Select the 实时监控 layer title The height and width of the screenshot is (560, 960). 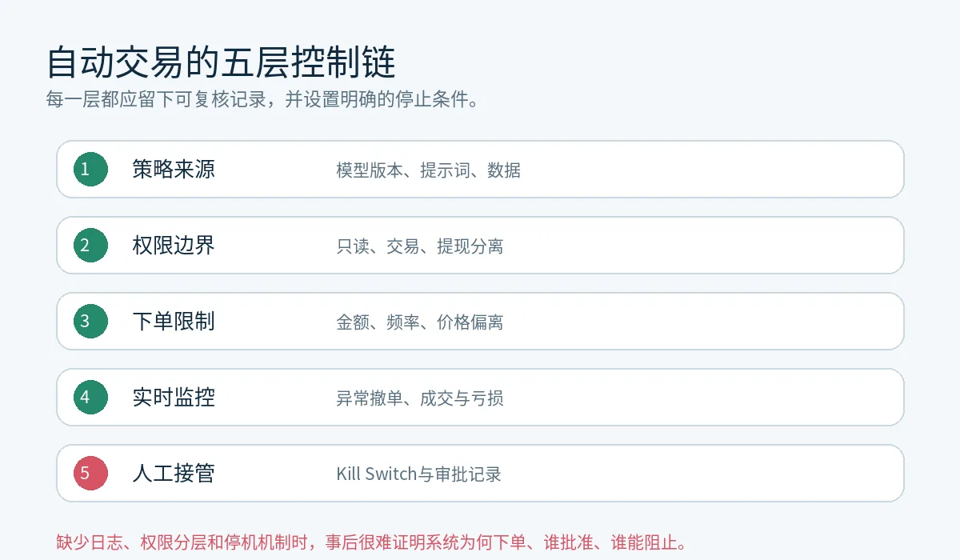(x=174, y=397)
